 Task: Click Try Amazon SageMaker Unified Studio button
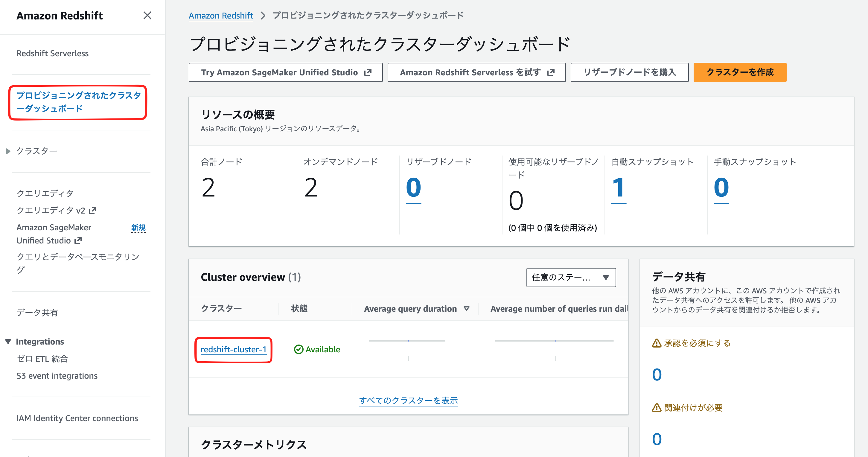[285, 72]
